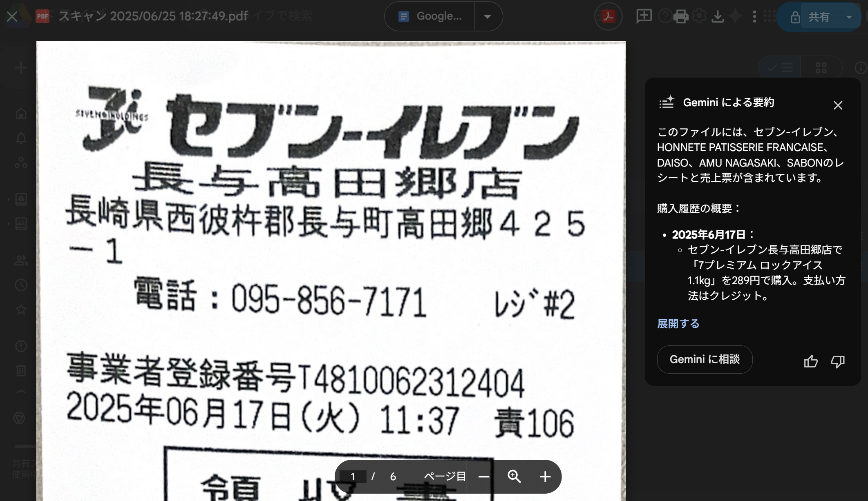Expand the Open with dropdown arrow
The height and width of the screenshot is (501, 868).
[x=488, y=16]
